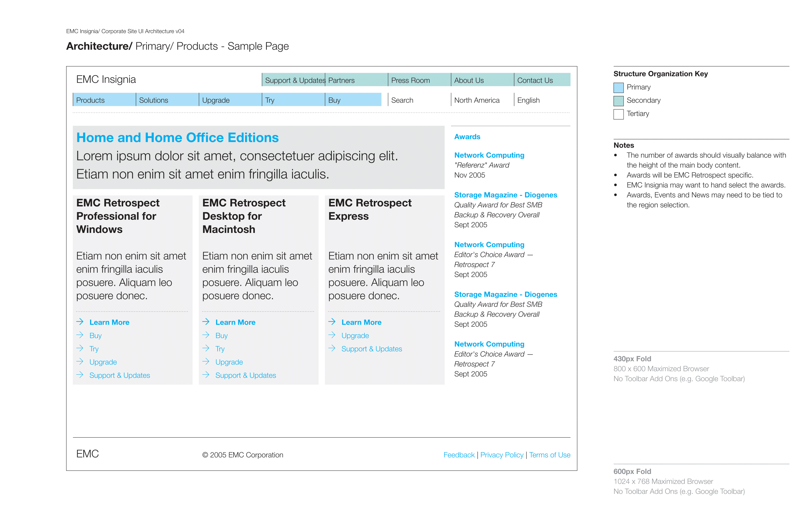Click the "EMC Retrospect Desktop for Macintosh" title
Screen dimensions: 812x525
(x=244, y=216)
